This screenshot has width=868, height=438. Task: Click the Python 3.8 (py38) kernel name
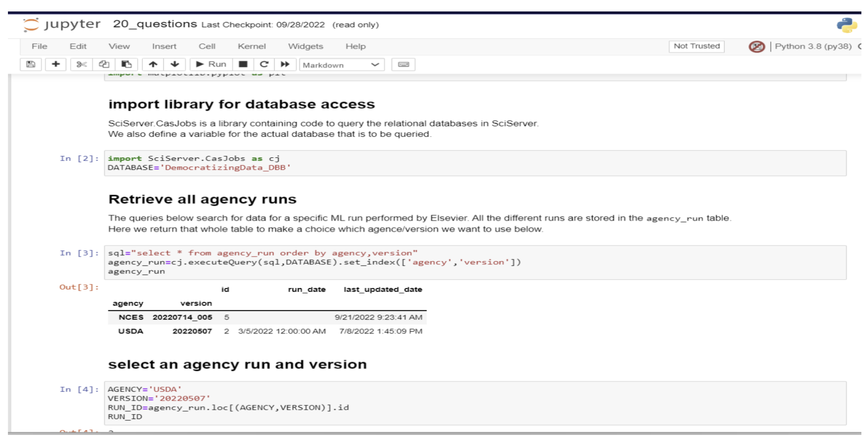coord(813,46)
